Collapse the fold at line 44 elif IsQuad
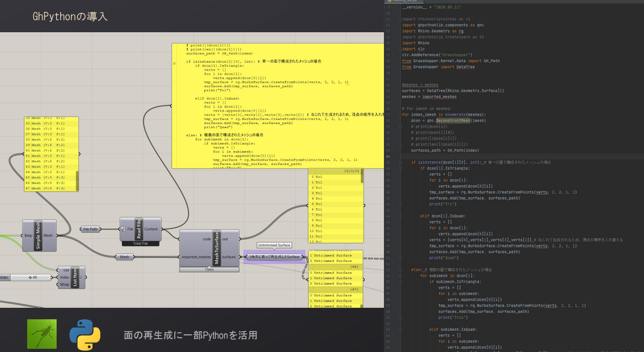644x352 pixels. [x=400, y=216]
